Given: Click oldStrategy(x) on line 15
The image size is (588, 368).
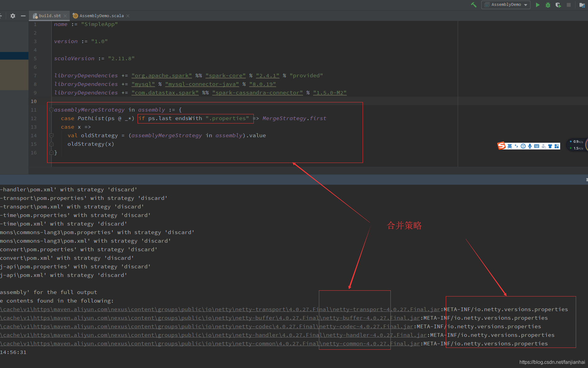Looking at the screenshot, I should pos(91,144).
